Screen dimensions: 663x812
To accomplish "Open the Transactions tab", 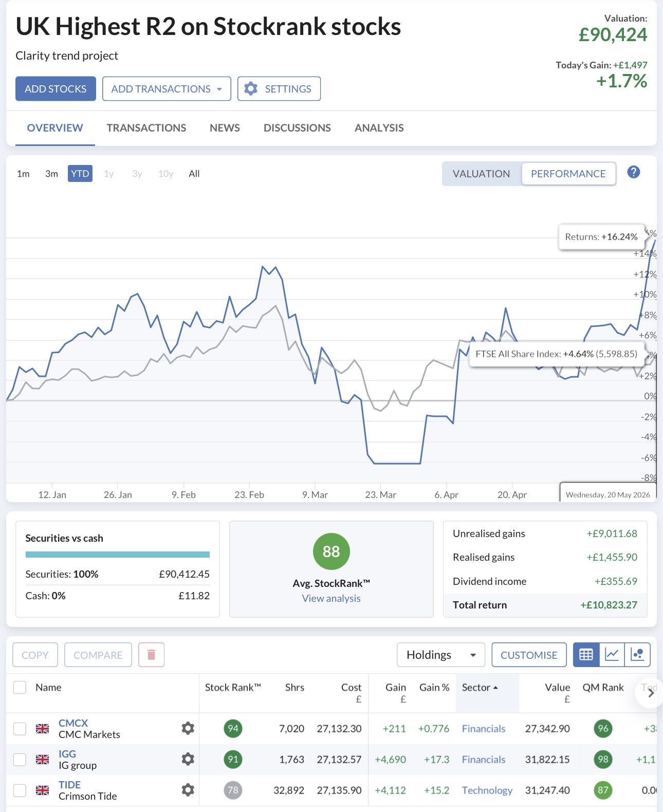I will coord(146,128).
